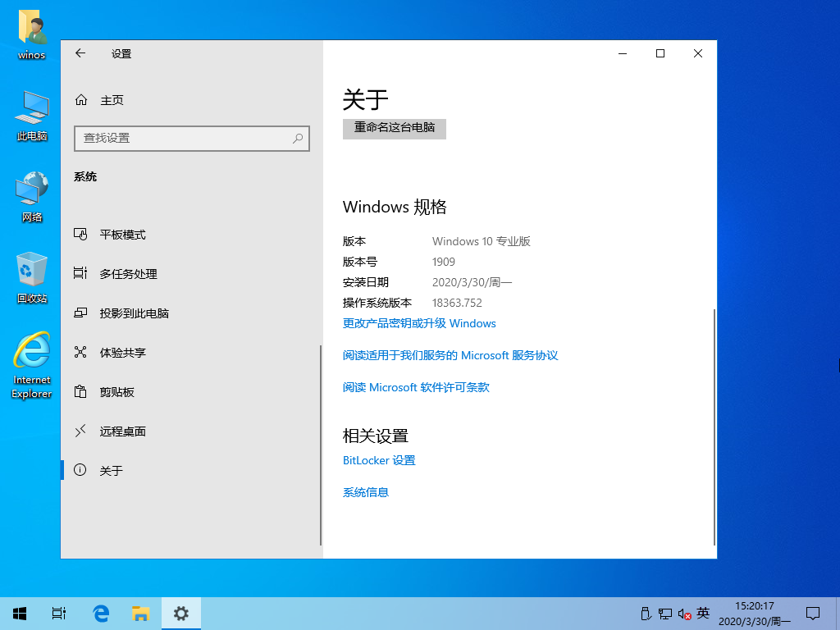Click the 相关设置 heading
Screen dimensions: 840x630
click(376, 436)
